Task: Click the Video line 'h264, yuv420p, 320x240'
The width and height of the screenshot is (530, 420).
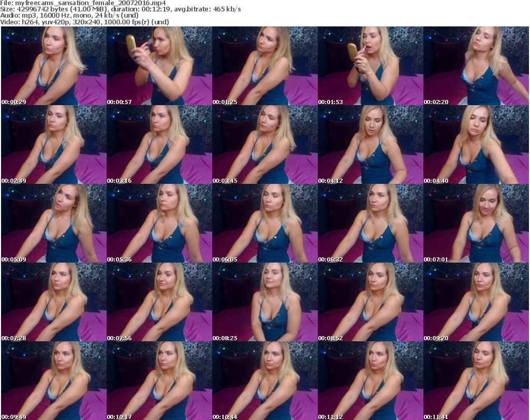Action: [x=62, y=22]
